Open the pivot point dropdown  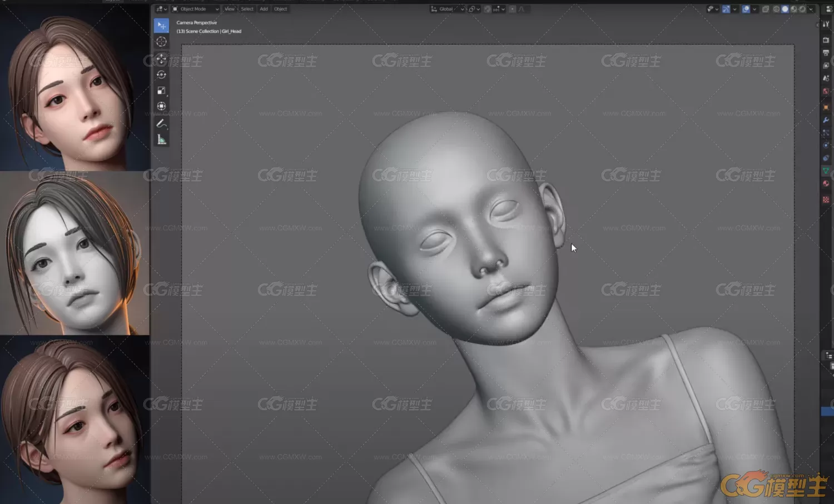click(474, 9)
